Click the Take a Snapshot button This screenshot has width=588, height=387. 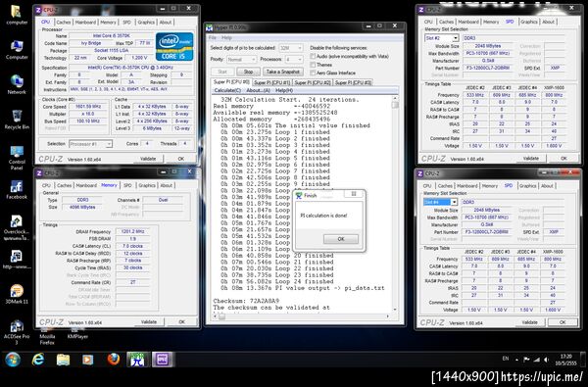pyautogui.click(x=283, y=72)
